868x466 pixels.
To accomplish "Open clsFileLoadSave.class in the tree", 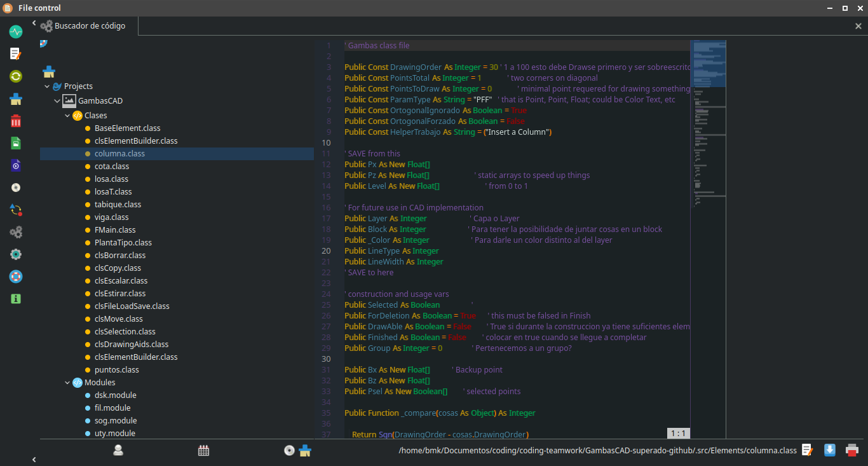I will click(132, 306).
